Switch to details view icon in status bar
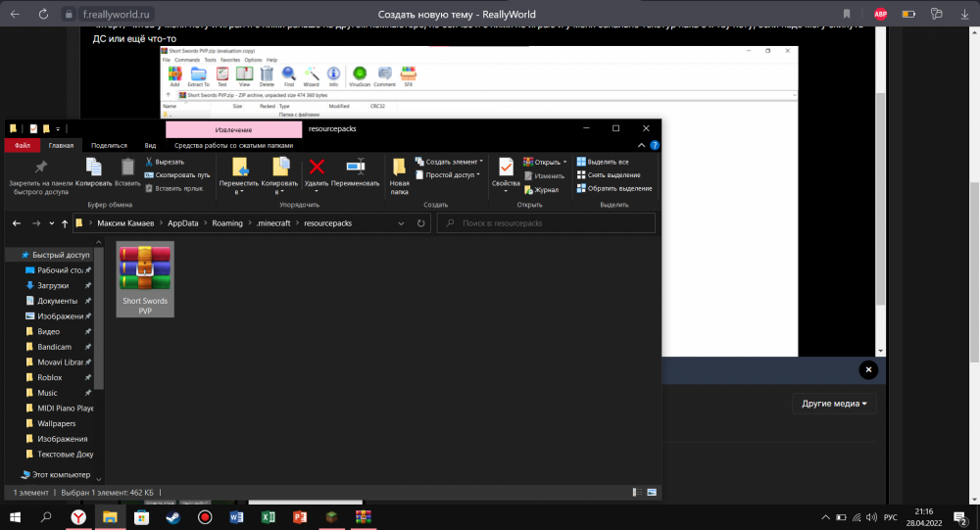980x530 pixels. (x=637, y=493)
